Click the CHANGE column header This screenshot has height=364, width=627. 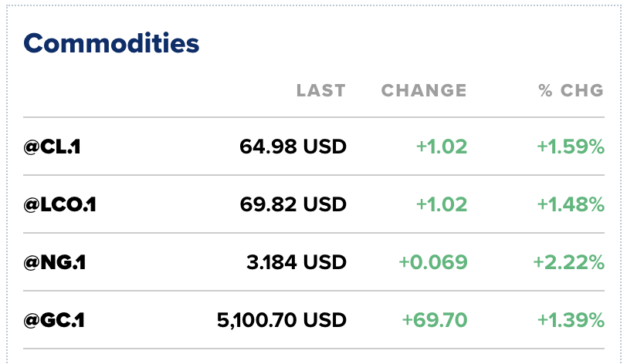pyautogui.click(x=424, y=91)
